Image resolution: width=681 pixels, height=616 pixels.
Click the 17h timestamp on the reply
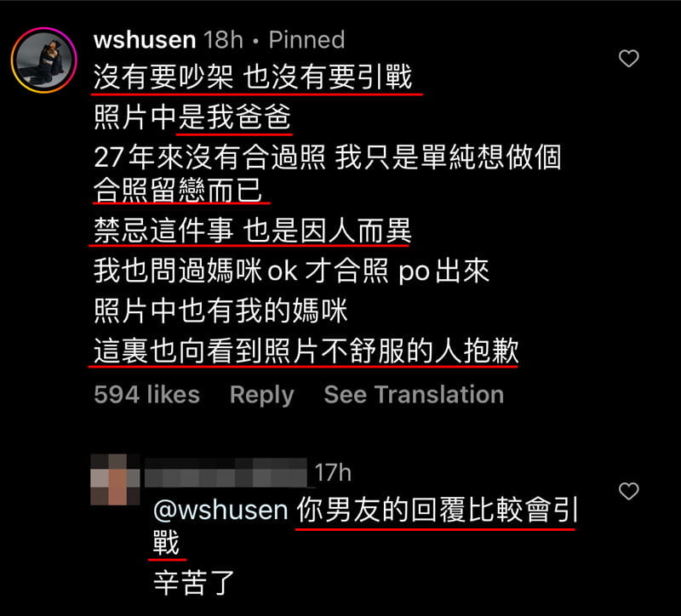pyautogui.click(x=333, y=473)
